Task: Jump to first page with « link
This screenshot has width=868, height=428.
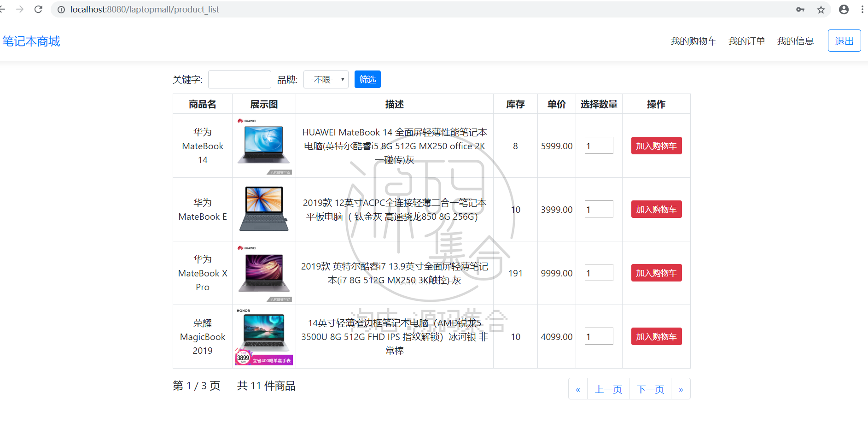Action: click(x=578, y=389)
